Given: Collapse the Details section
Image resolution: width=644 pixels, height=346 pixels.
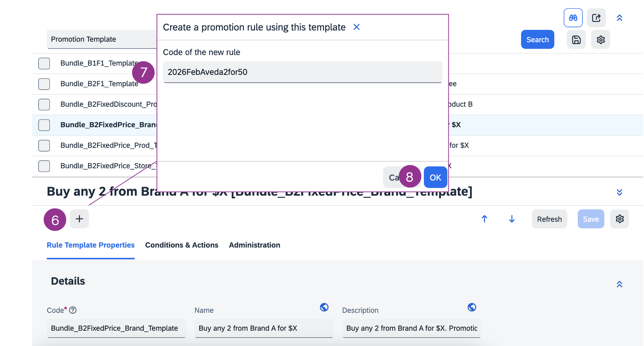Looking at the screenshot, I should pos(619,284).
